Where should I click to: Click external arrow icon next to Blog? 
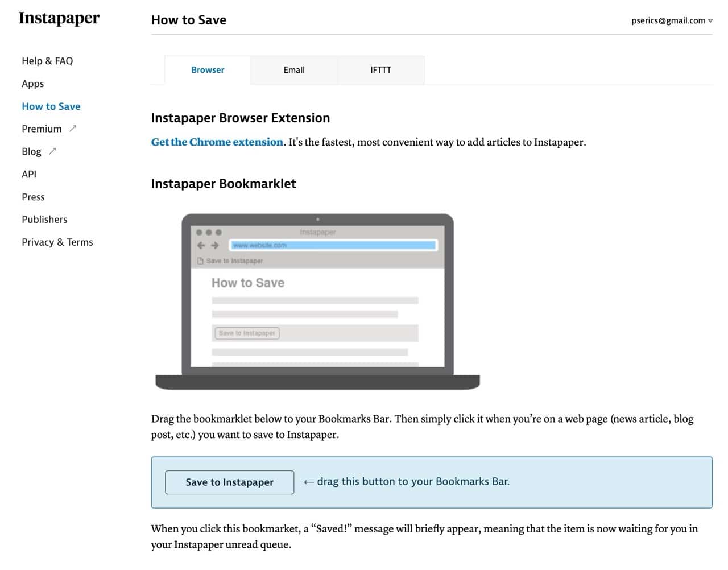[x=53, y=151]
